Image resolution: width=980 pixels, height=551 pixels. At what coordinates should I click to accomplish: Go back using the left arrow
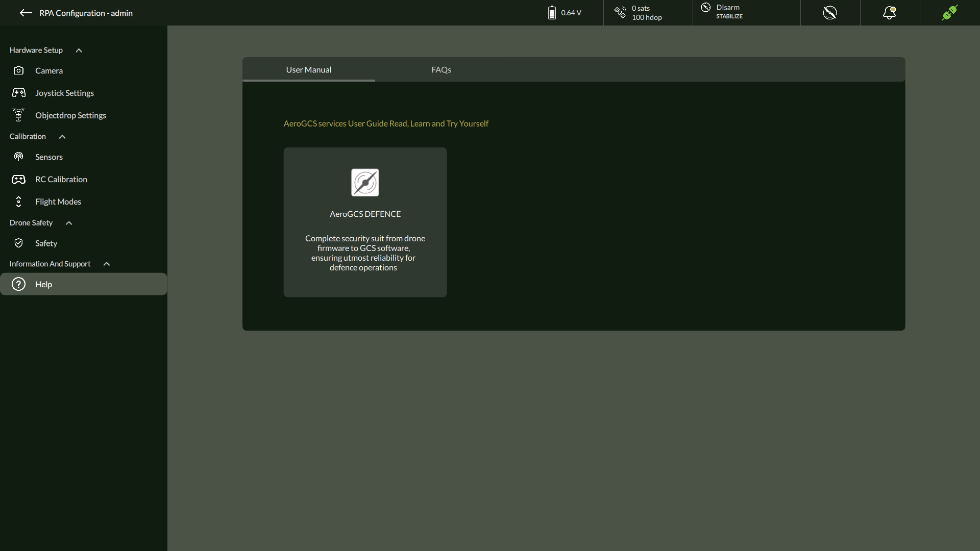[26, 13]
